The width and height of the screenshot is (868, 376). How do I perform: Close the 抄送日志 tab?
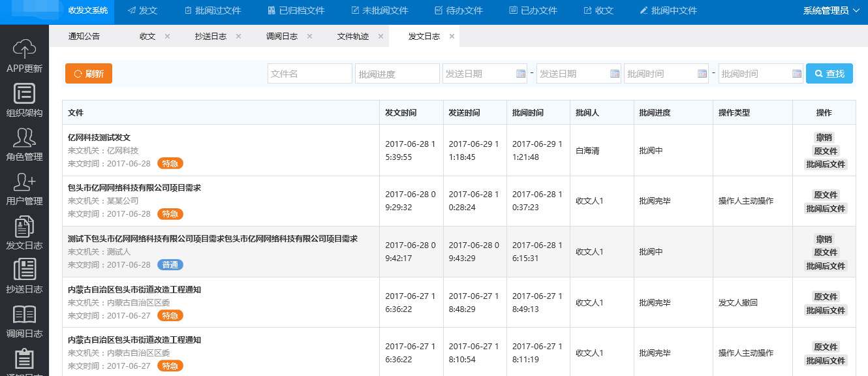click(x=238, y=37)
